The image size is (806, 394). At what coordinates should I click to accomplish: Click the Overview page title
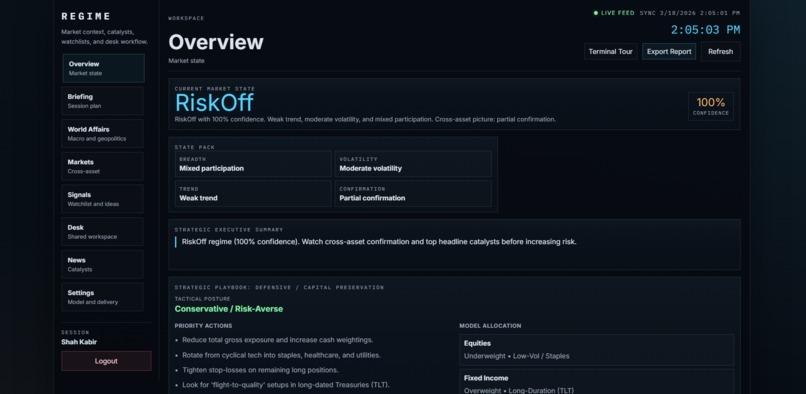[216, 42]
